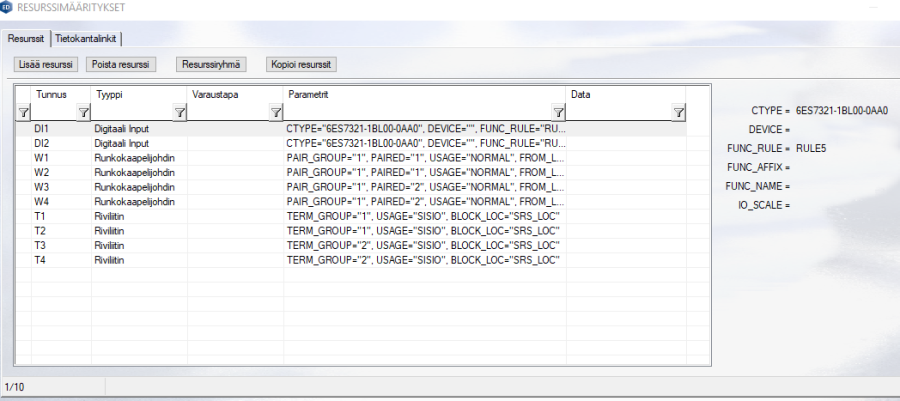Image resolution: width=900 pixels, height=401 pixels.
Task: Click the FUNC_RULE value RULE5
Action: pos(811,148)
